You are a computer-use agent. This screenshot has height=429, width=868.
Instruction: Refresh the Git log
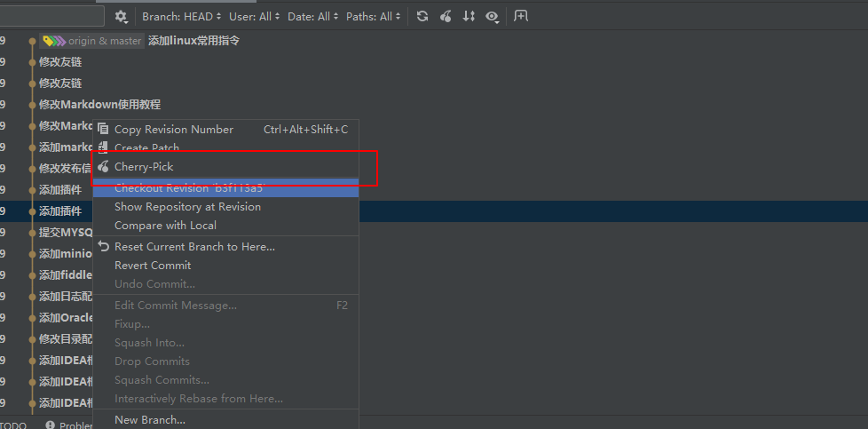coord(422,16)
